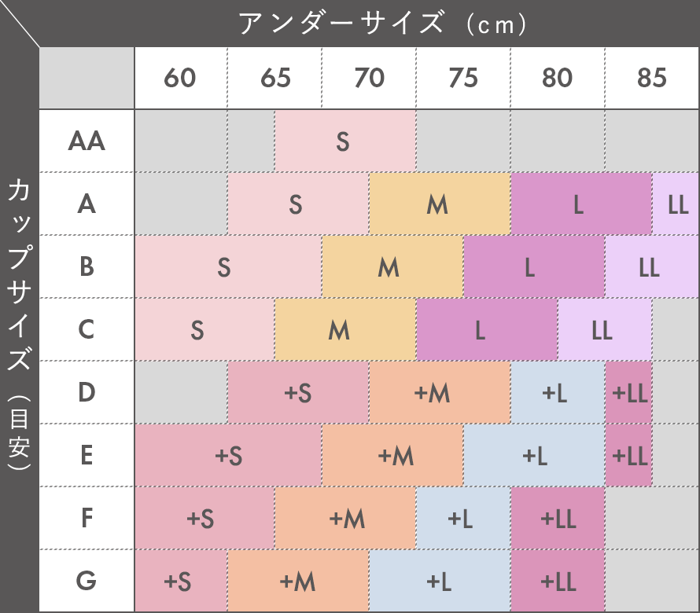Click the +S cell in the D row
700x613 pixels.
pos(298,393)
